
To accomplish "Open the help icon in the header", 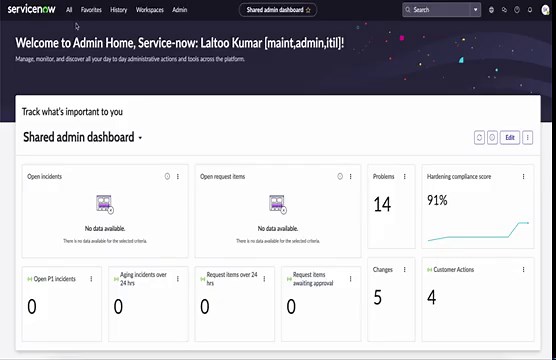I will (x=517, y=10).
